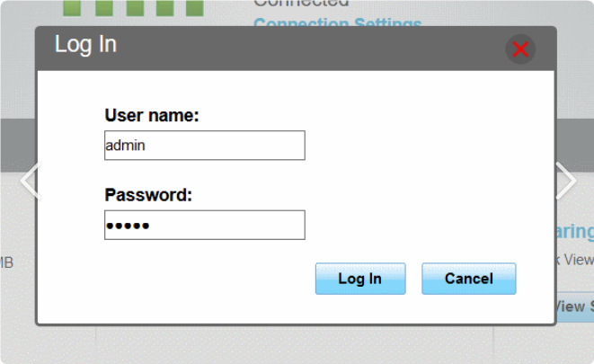Submit credentials with the Log In button
Viewport: 594px width, 364px height.
click(360, 279)
